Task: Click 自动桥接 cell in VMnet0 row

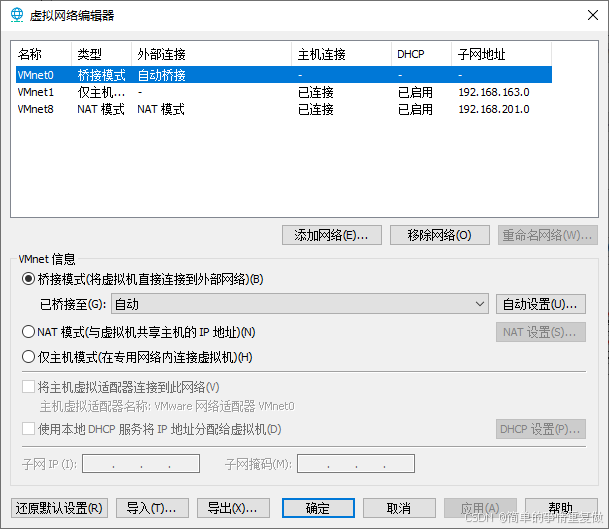Action: click(162, 75)
